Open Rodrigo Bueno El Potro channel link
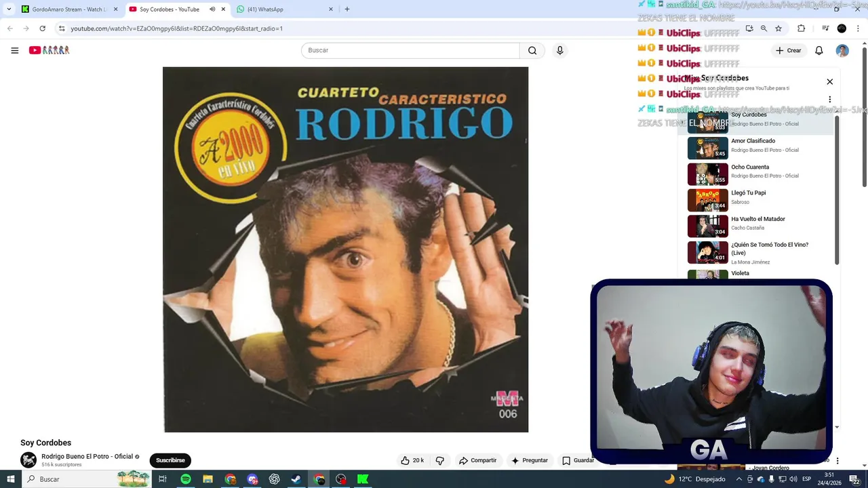 (x=87, y=457)
